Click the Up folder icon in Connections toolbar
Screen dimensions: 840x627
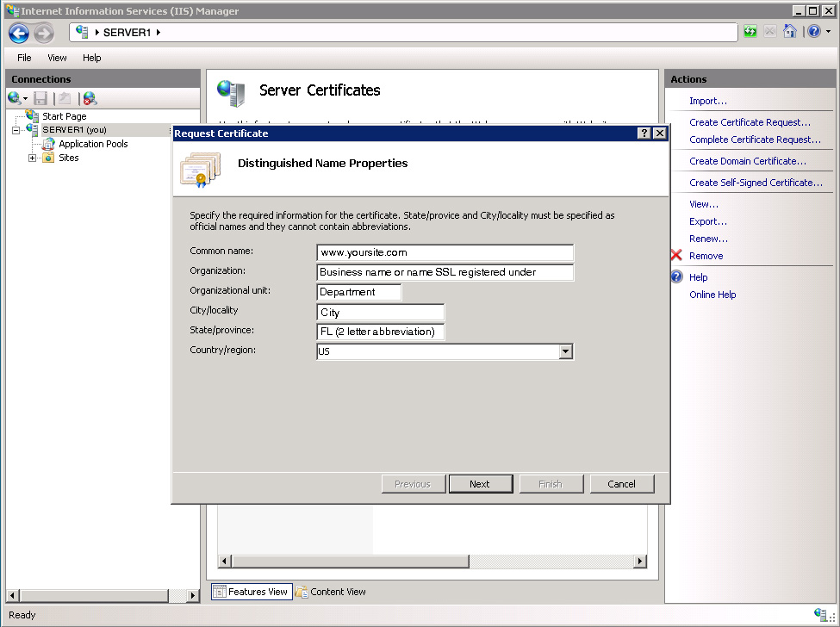tap(65, 98)
